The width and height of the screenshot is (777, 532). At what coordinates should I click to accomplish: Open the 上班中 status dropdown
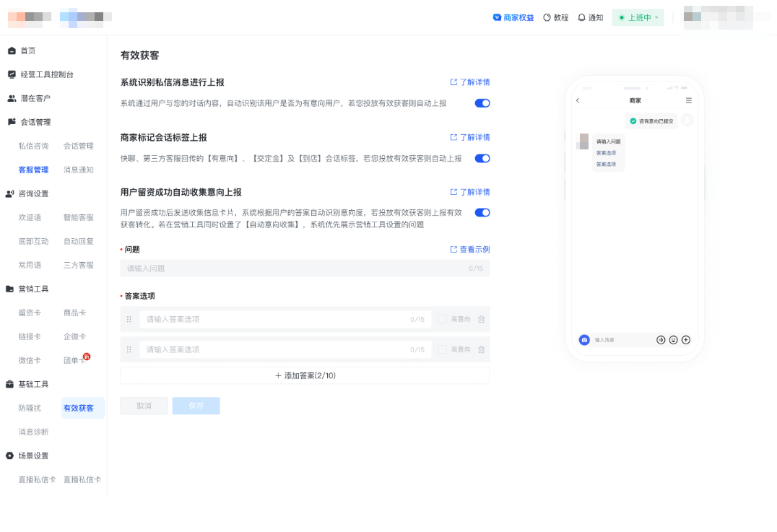[638, 17]
